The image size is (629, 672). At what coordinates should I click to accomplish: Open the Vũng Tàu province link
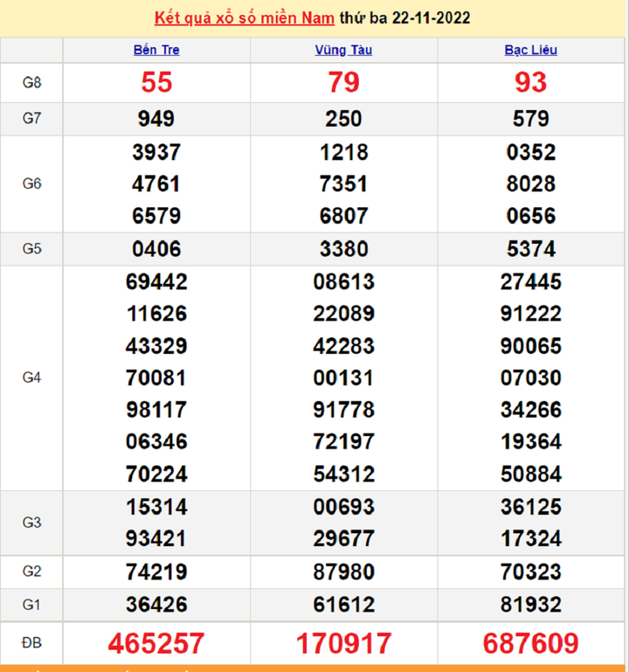coord(343,50)
